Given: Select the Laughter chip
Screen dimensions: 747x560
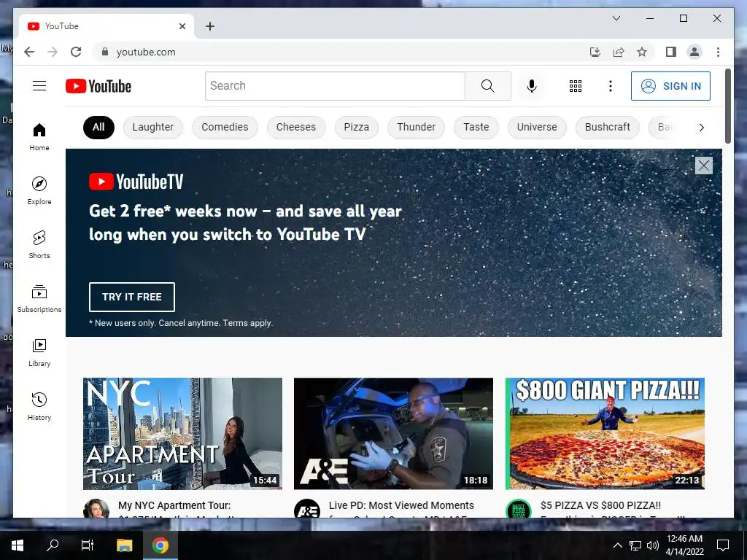Looking at the screenshot, I should click(153, 127).
